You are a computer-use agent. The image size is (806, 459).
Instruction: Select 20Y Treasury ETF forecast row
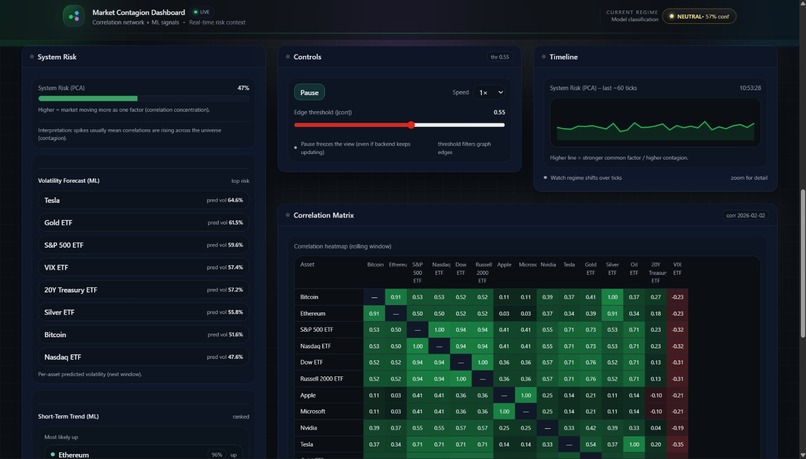(143, 290)
